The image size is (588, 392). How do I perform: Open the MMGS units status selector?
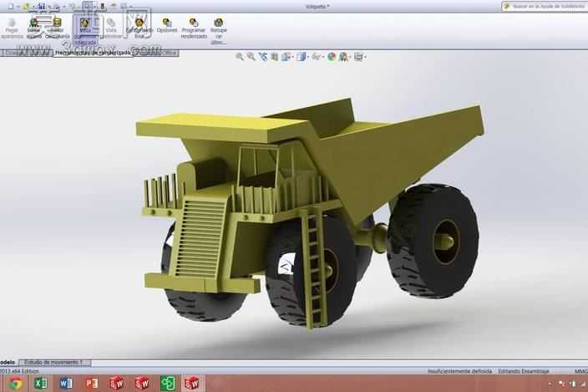(x=580, y=371)
